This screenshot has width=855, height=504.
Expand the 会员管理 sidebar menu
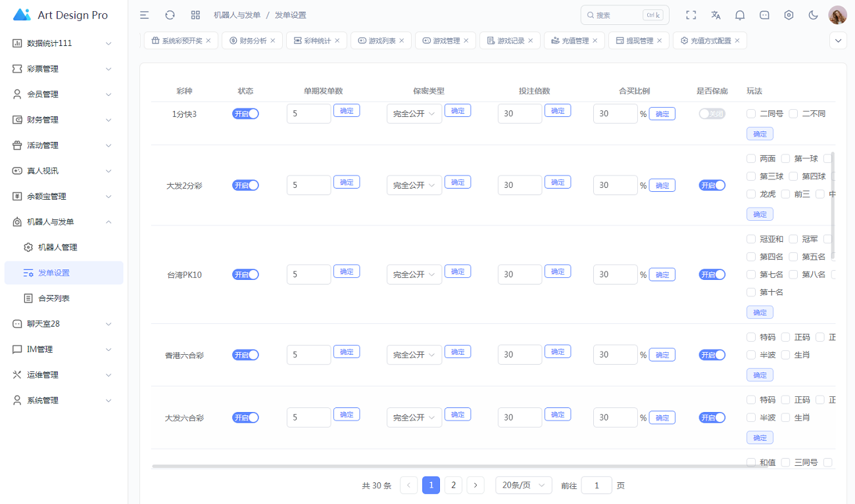63,94
